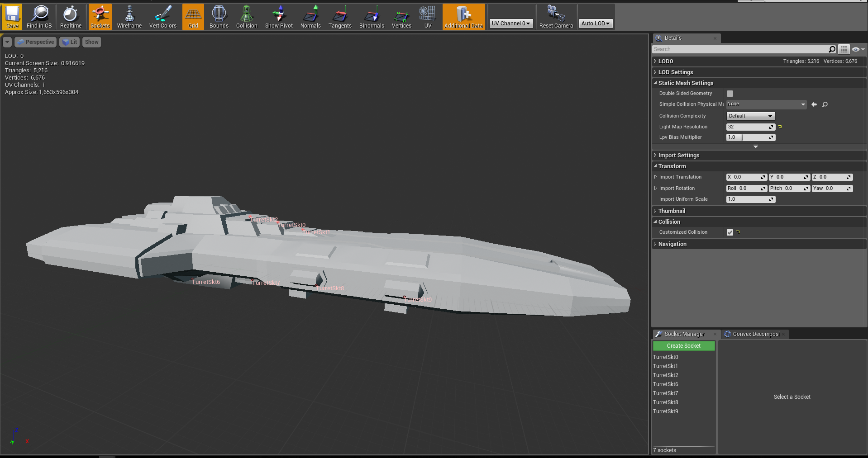Image resolution: width=868 pixels, height=458 pixels.
Task: Show Collision geometry
Action: 247,17
